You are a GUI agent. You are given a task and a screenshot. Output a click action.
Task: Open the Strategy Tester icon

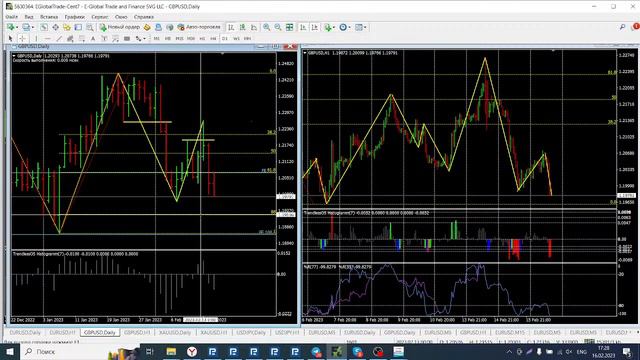point(90,27)
